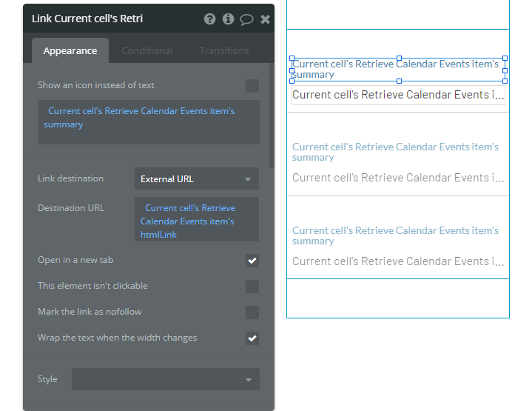This screenshot has height=411, width=532.
Task: Open the comment bubble icon
Action: coord(246,19)
